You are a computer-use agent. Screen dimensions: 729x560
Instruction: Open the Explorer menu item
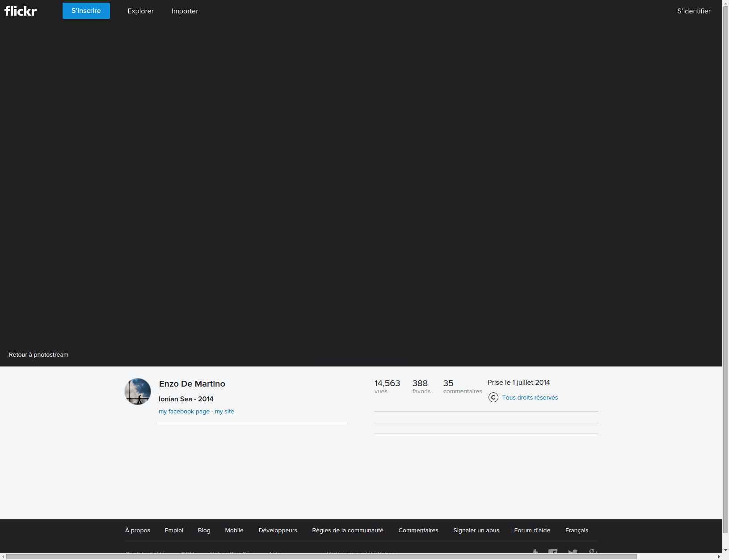pyautogui.click(x=140, y=11)
